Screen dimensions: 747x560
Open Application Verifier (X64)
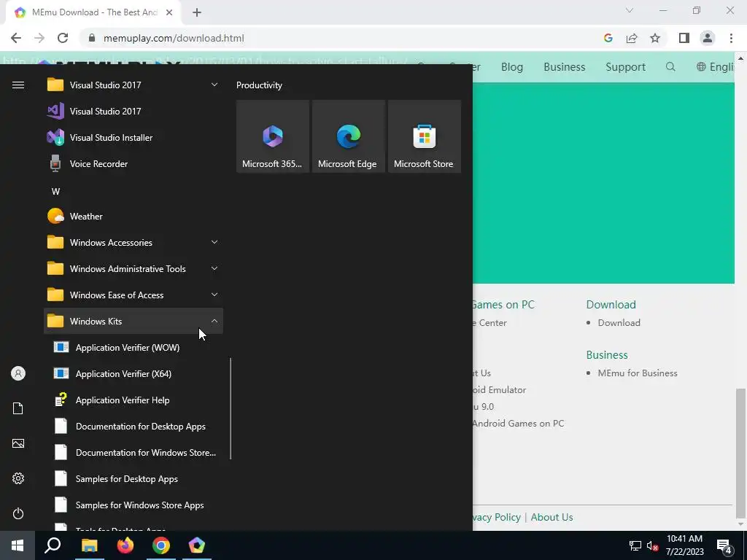[133, 374]
